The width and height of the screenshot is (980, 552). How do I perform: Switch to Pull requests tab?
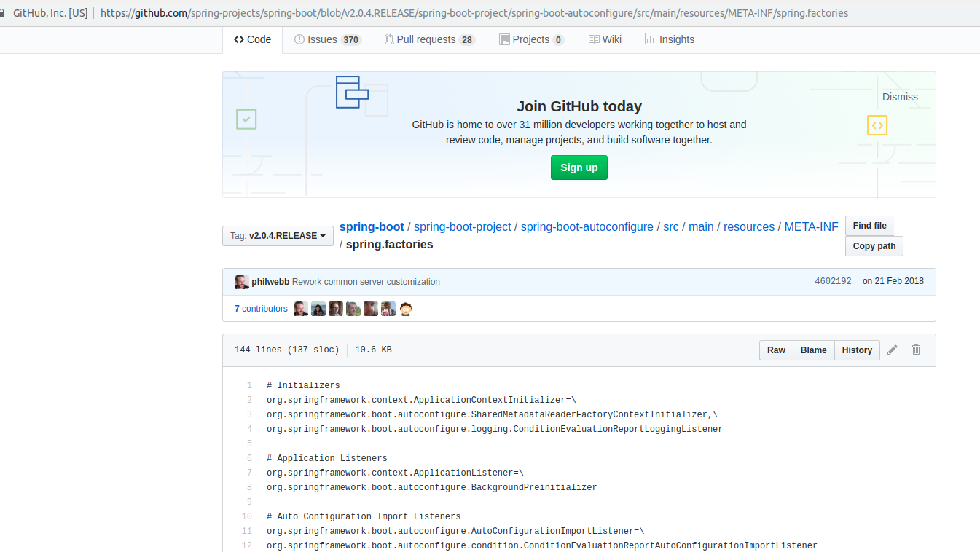[430, 39]
